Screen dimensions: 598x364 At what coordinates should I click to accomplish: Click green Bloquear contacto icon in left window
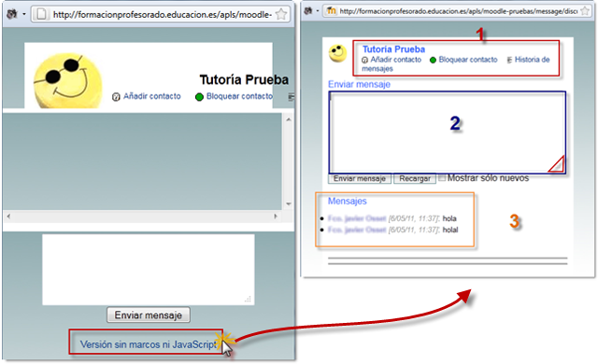tap(199, 97)
